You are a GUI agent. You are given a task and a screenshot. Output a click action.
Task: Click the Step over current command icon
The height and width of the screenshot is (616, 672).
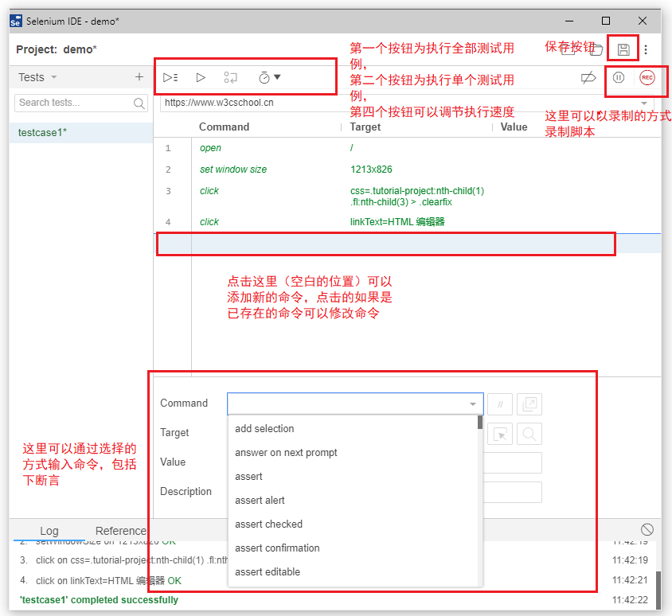(230, 77)
